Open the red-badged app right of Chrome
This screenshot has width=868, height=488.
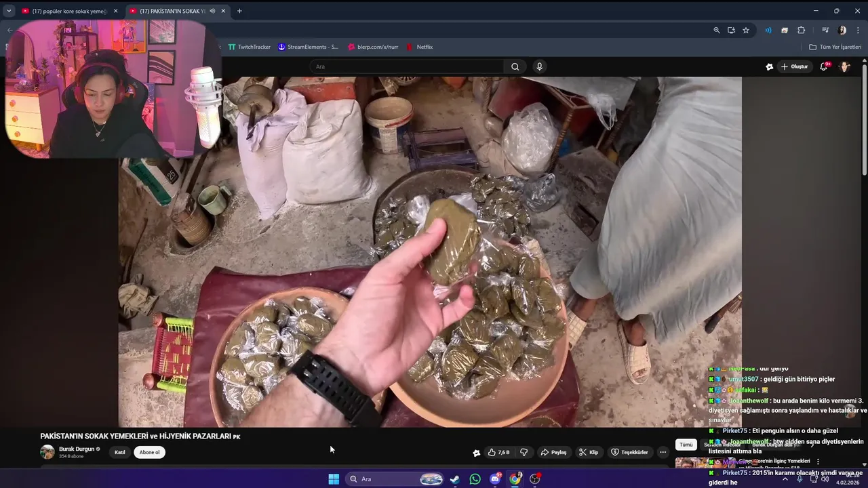pos(535,479)
